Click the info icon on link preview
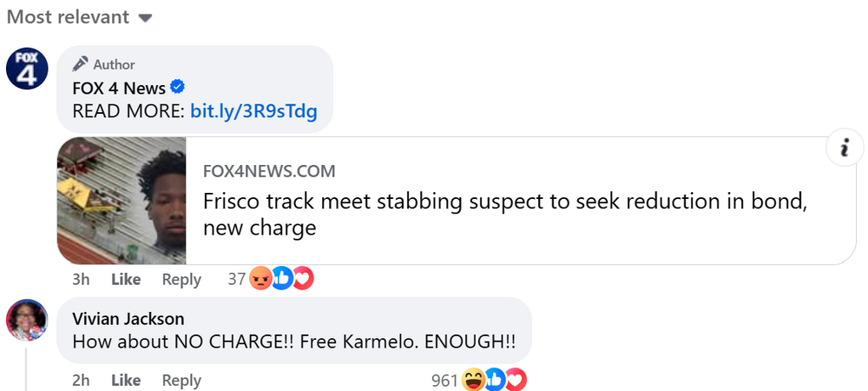Viewport: 868px width, 391px height. [x=845, y=148]
